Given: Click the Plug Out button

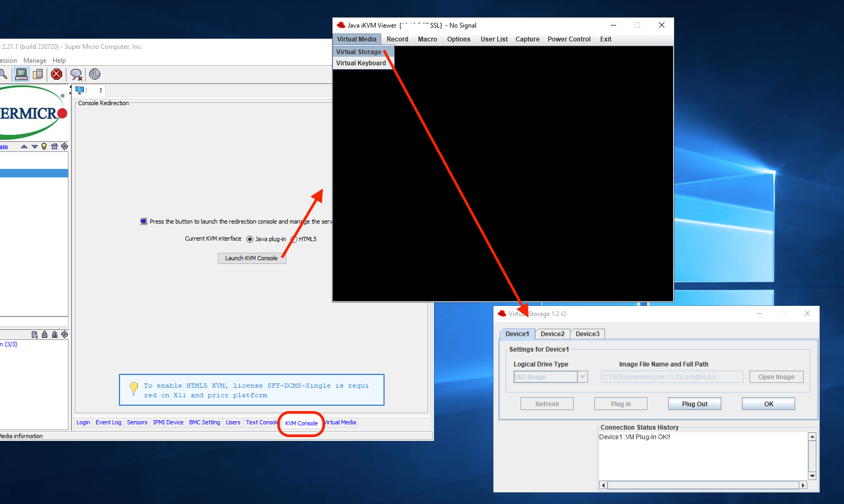Looking at the screenshot, I should click(694, 404).
